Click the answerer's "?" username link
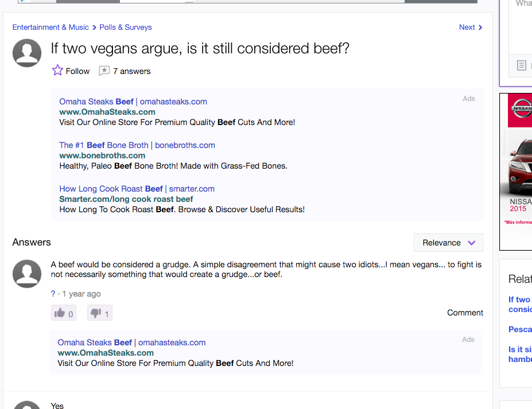The image size is (532, 409). (x=53, y=294)
